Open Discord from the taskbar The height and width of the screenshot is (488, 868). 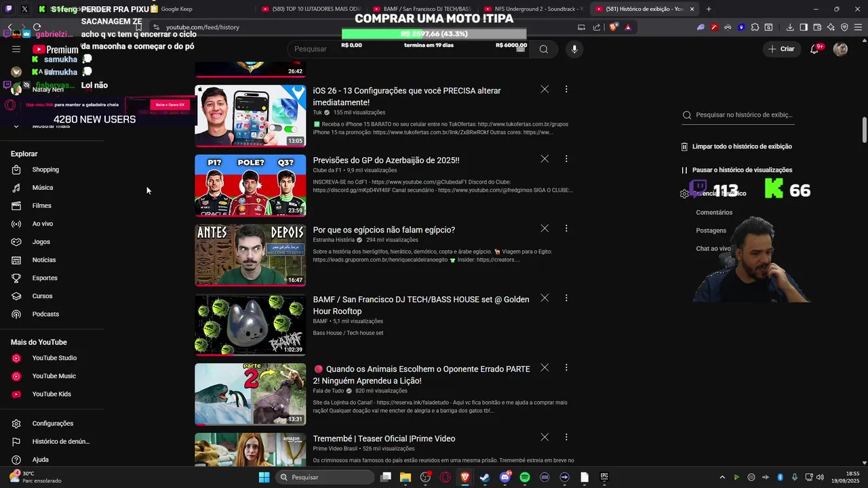point(505,477)
